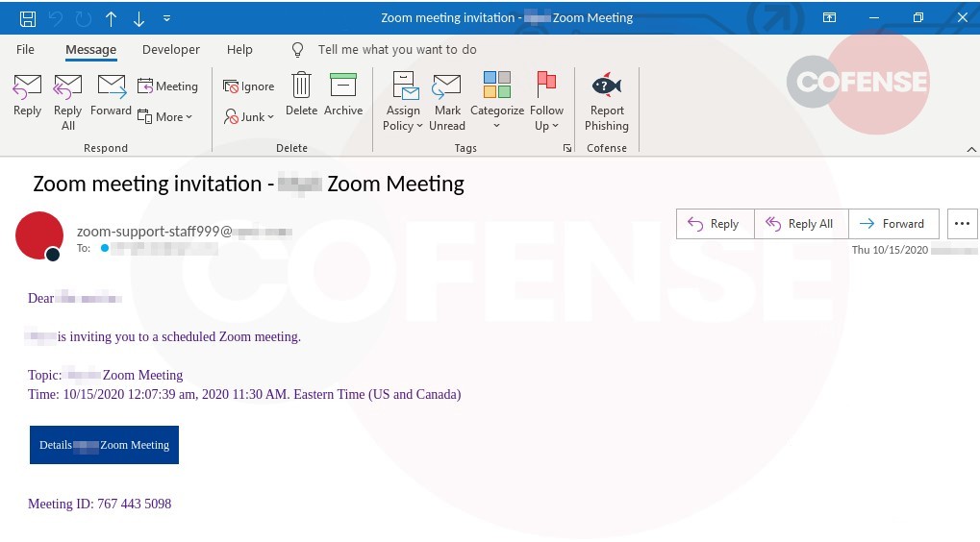This screenshot has height=542, width=980.
Task: Click Ignore conversation in Delete group
Action: tap(249, 86)
